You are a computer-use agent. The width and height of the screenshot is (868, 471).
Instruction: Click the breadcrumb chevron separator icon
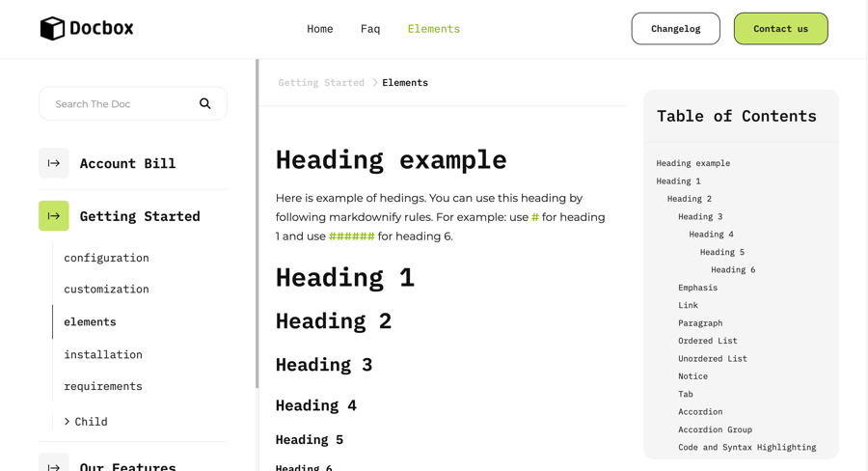click(374, 83)
